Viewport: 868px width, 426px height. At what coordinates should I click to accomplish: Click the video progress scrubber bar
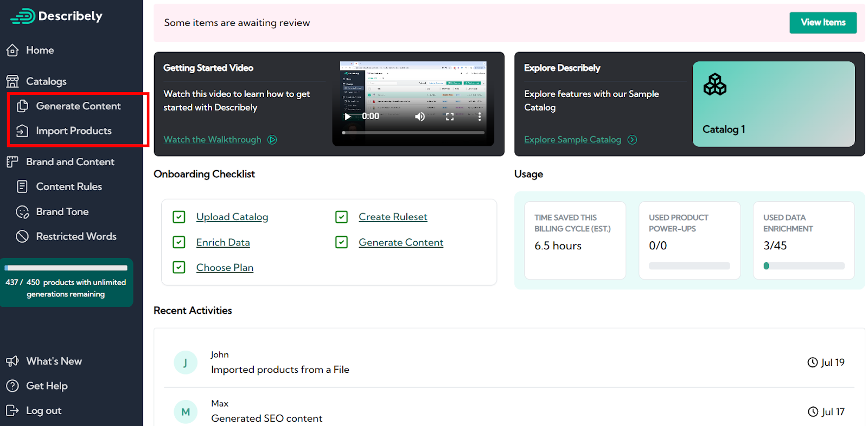(x=413, y=132)
